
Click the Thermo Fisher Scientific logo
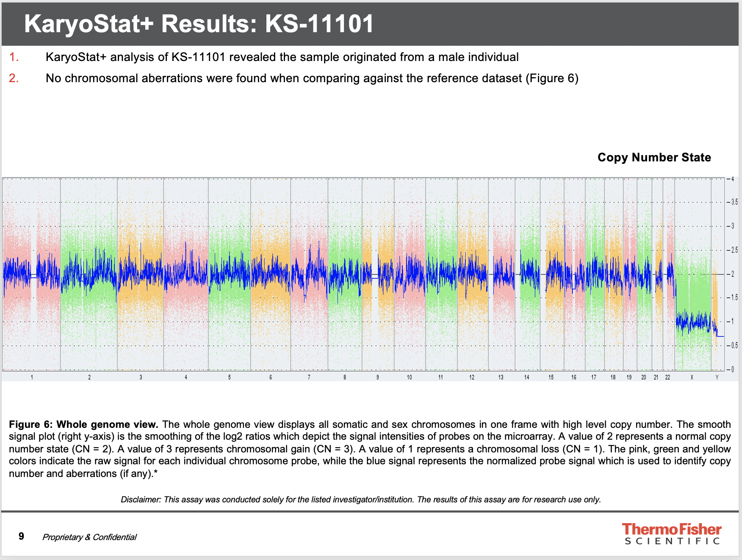[672, 534]
